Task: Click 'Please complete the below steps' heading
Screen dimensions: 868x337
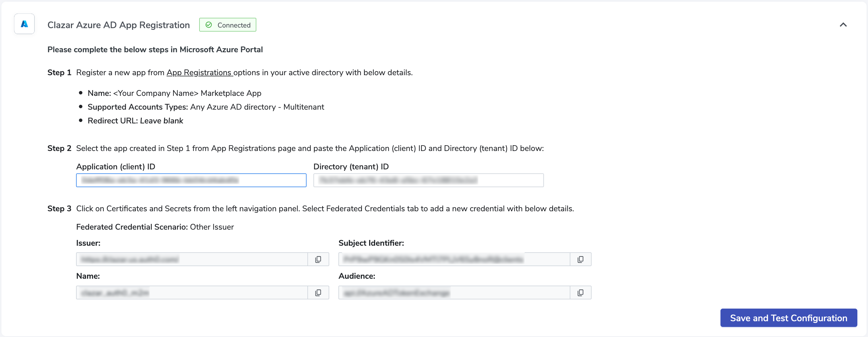Action: tap(155, 50)
